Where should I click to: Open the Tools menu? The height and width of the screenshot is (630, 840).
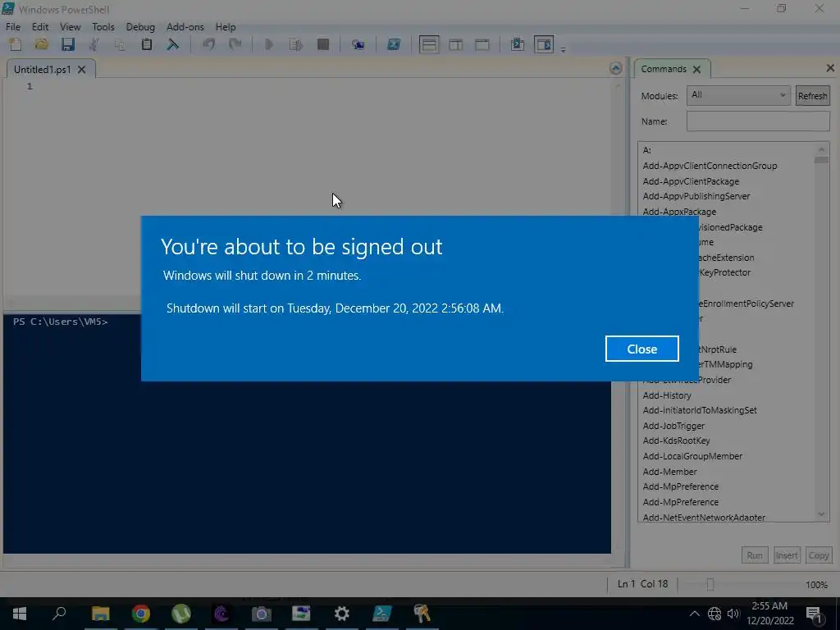pos(103,27)
